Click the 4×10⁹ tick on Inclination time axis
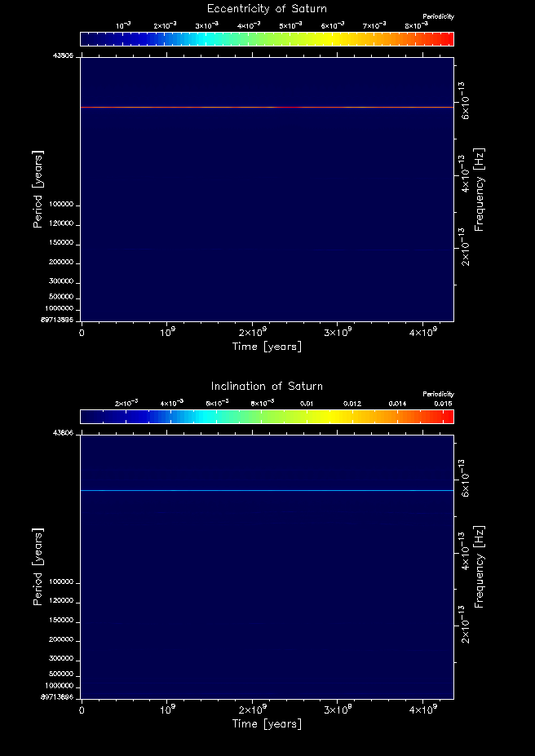The height and width of the screenshot is (756, 535). [x=422, y=710]
